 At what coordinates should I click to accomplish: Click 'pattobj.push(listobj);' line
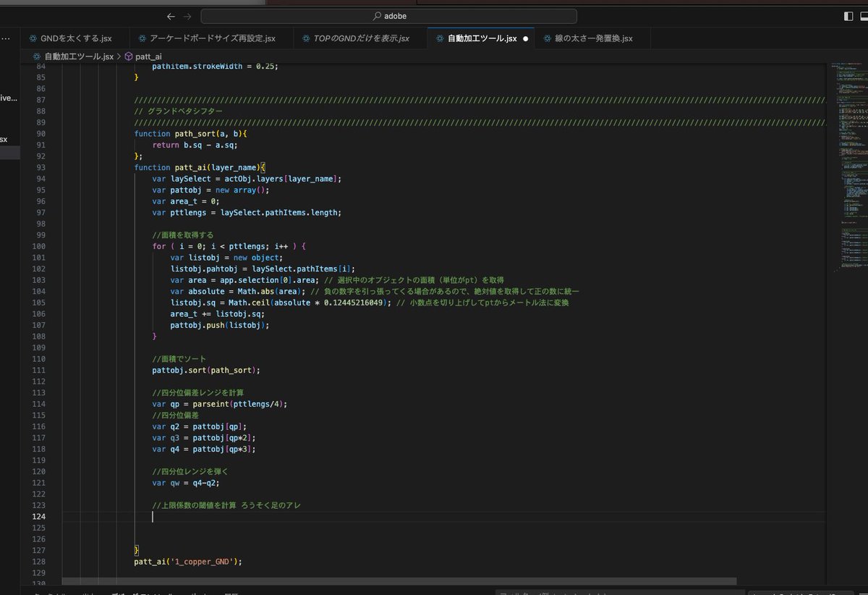tap(220, 325)
